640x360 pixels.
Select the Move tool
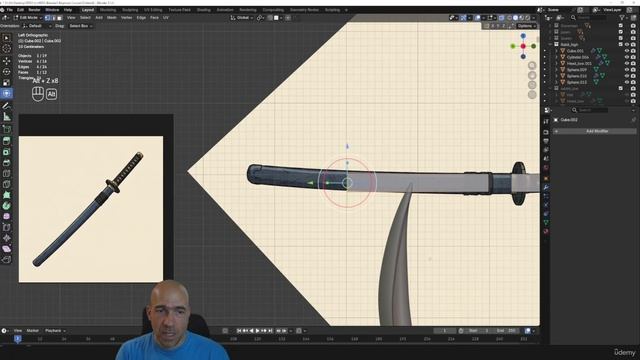click(7, 61)
